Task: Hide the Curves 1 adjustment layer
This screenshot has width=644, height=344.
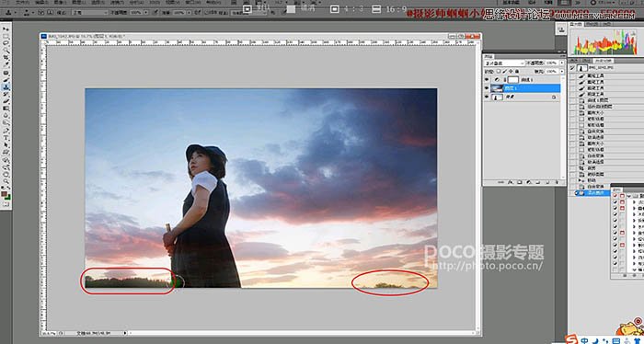Action: 487,79
